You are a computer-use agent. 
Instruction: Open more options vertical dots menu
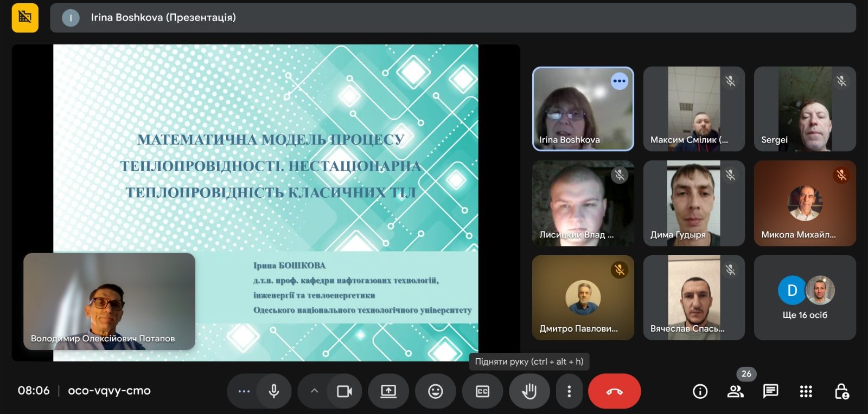(569, 391)
